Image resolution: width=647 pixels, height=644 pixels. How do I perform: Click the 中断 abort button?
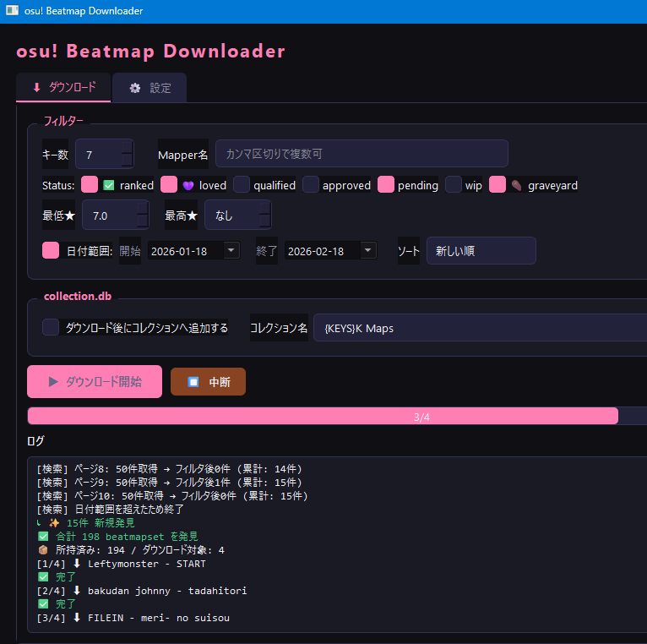click(208, 382)
